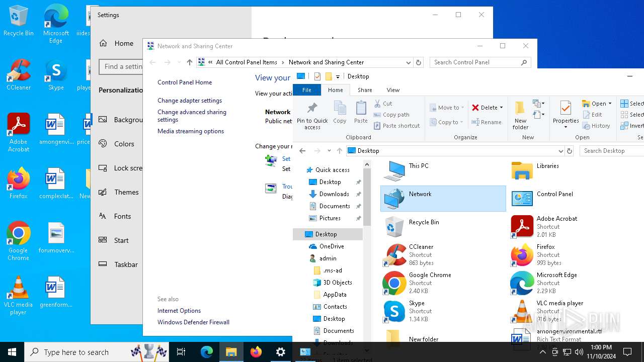Open Internet Options link
644x362 pixels.
click(x=179, y=311)
